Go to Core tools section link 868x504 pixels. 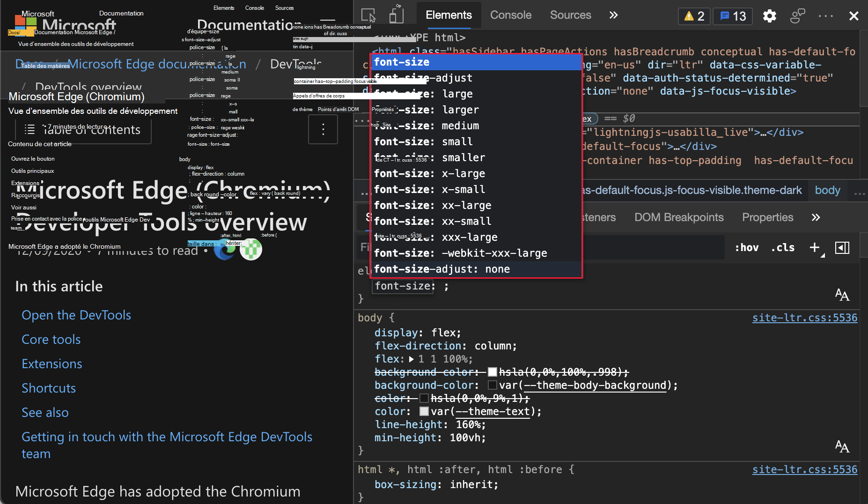pyautogui.click(x=51, y=340)
